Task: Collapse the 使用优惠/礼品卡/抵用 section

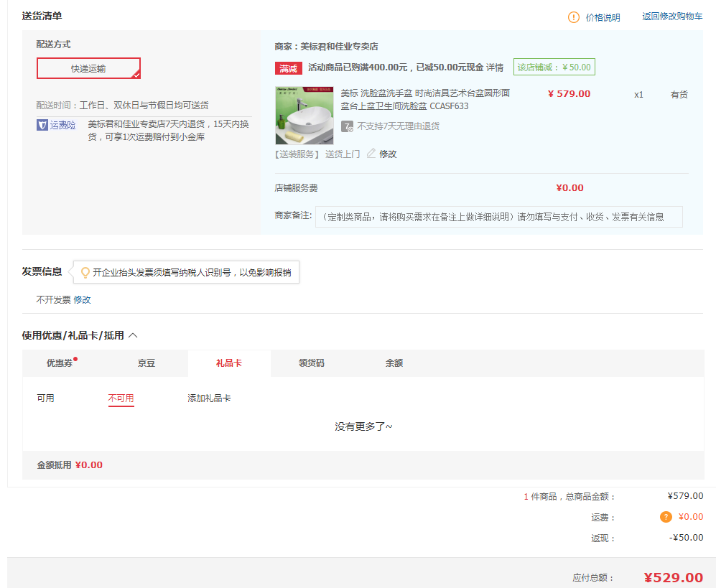Action: point(133,335)
